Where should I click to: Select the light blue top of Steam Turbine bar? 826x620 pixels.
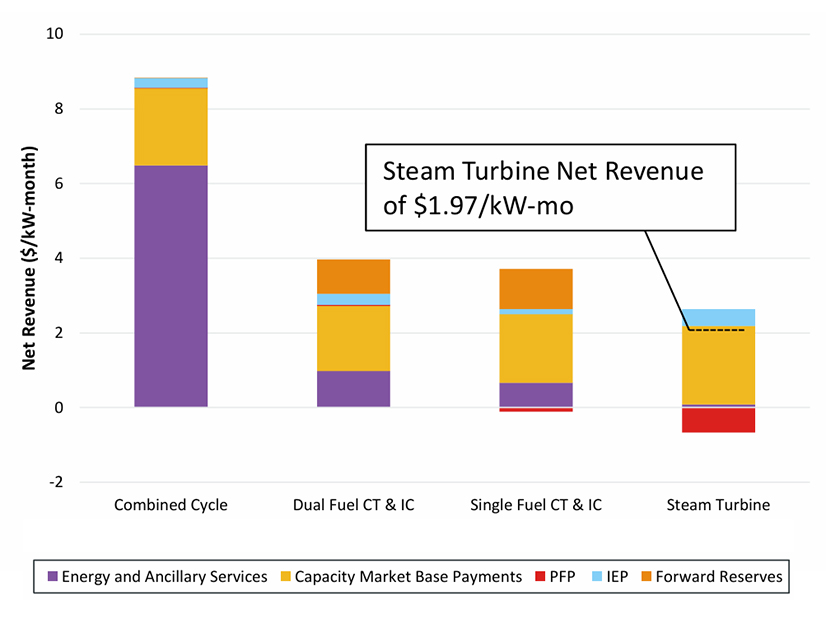[x=718, y=316]
